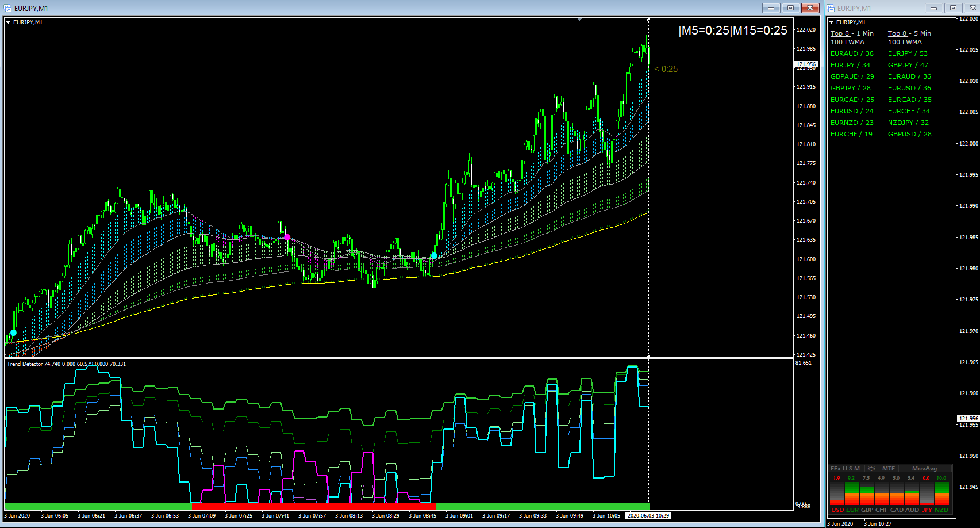Select the cyan signal dot near 3 Jun 08:45
Image resolution: width=980 pixels, height=528 pixels.
(434, 256)
